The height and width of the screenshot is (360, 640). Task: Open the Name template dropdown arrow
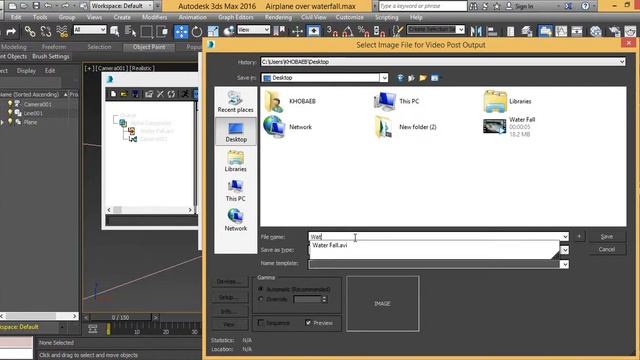(564, 264)
